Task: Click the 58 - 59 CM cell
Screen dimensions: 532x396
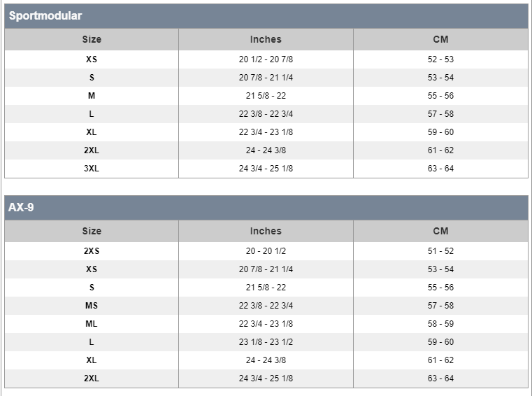Action: click(440, 324)
